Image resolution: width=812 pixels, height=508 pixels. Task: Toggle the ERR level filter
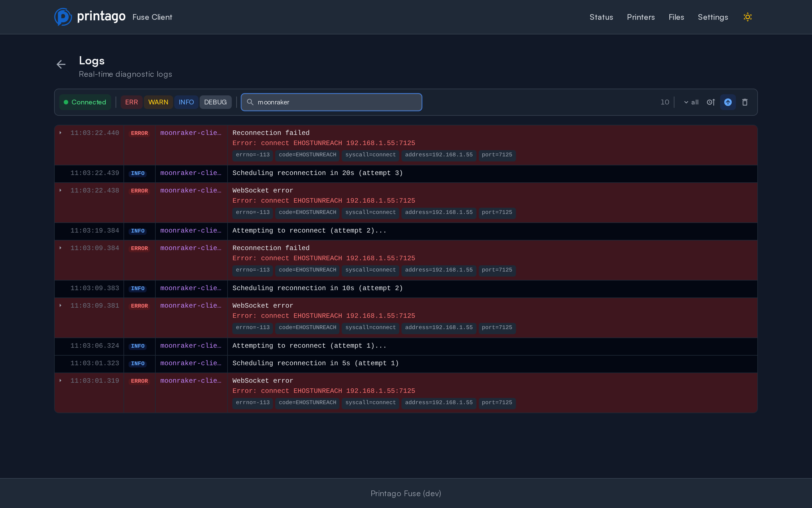[x=132, y=102]
